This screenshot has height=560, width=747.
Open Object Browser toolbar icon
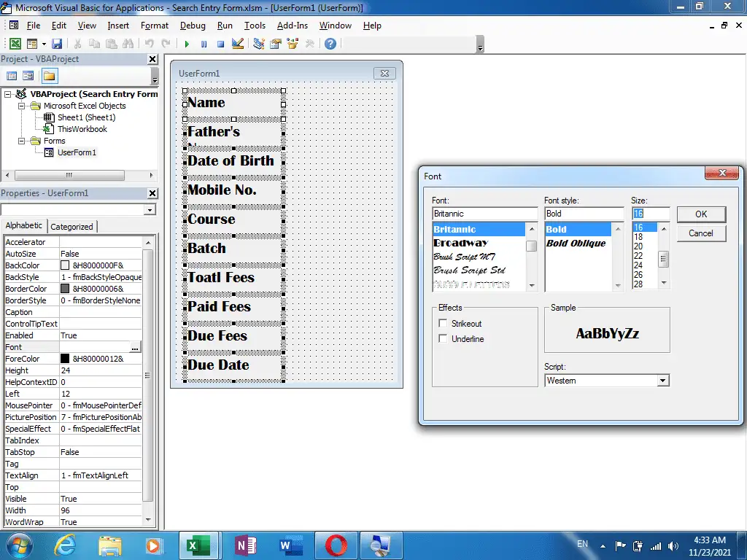(x=293, y=44)
